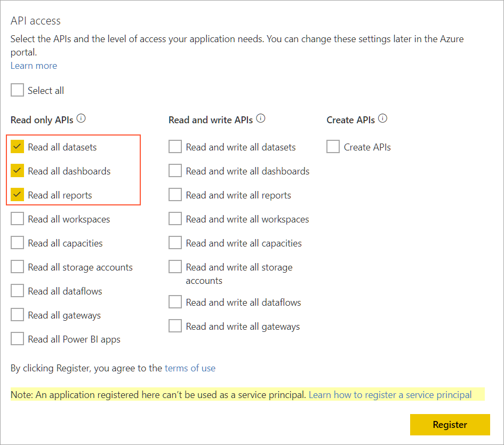Check Read all Power BI apps

pos(18,339)
